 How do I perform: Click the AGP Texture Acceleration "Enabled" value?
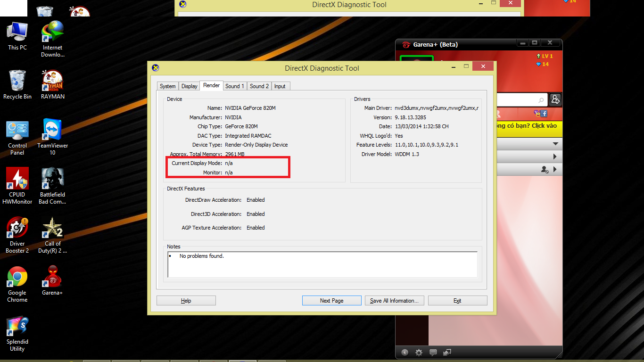pyautogui.click(x=256, y=228)
